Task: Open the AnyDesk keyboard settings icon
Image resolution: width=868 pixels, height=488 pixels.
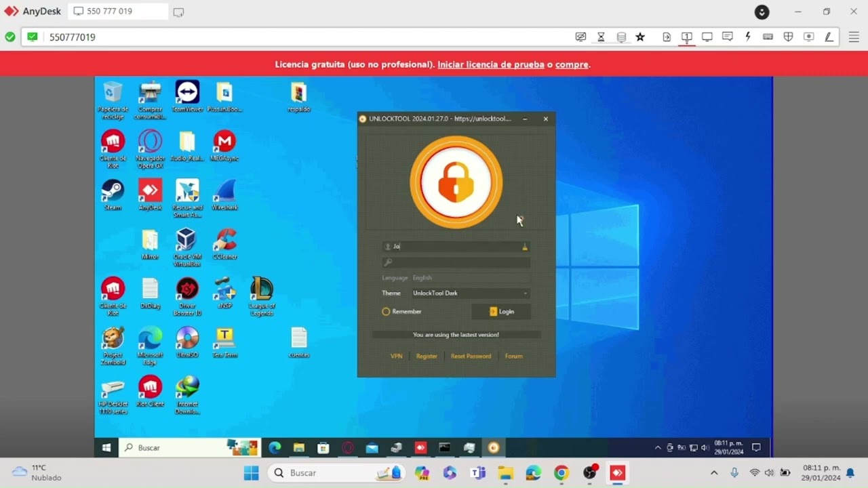Action: pyautogui.click(x=768, y=37)
